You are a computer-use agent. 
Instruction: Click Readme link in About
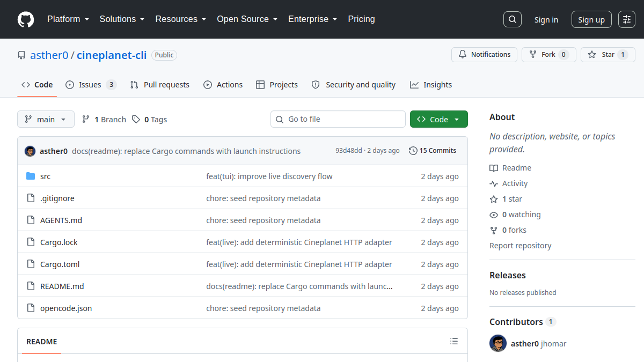(510, 168)
